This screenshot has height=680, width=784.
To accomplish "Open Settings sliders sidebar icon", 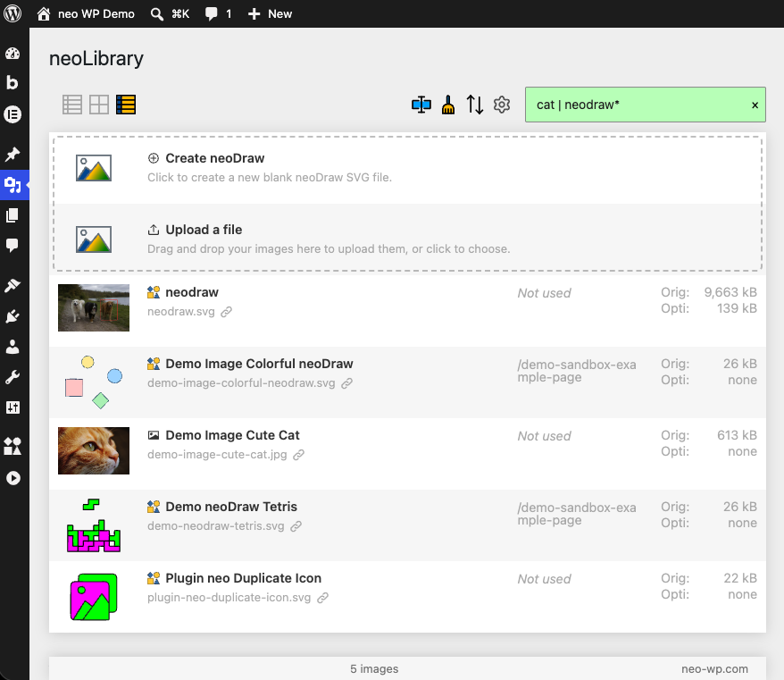I will (13, 407).
